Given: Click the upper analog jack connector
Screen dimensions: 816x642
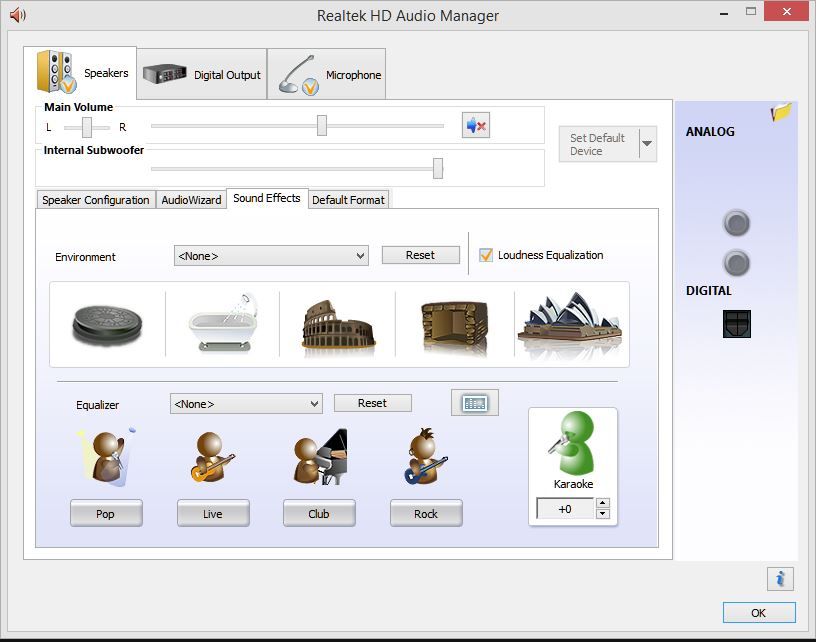Looking at the screenshot, I should pos(736,224).
